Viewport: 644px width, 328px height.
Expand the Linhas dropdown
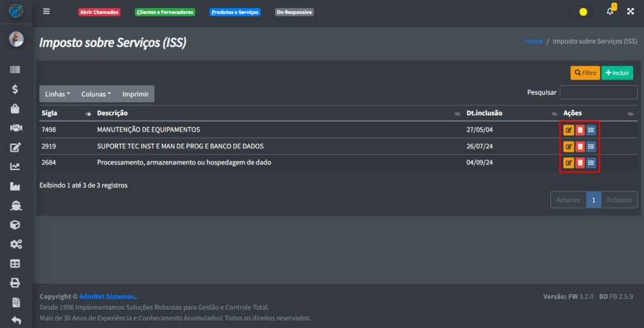click(57, 94)
